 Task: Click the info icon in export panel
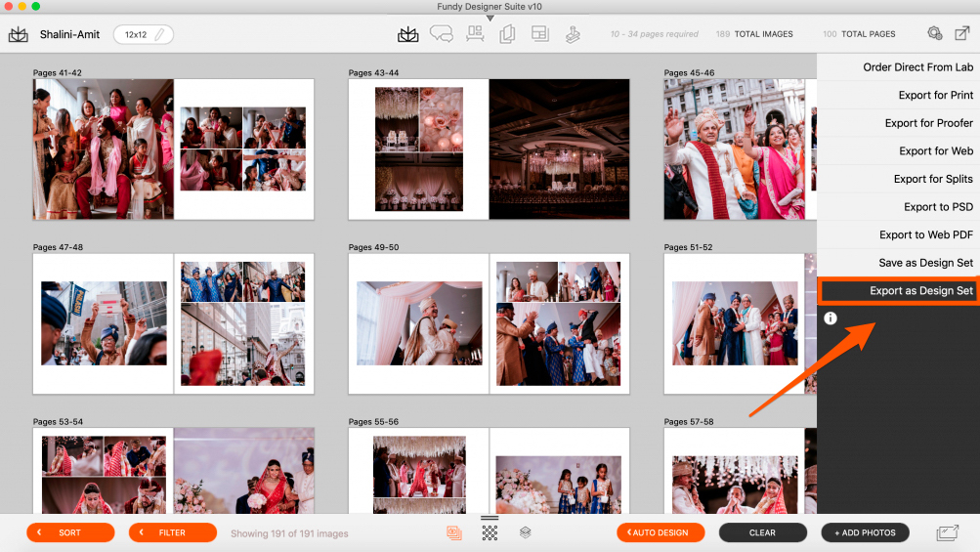(831, 318)
